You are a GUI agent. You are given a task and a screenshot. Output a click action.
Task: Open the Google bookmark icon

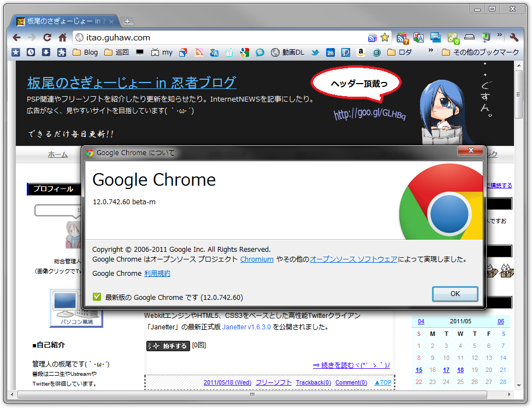[x=244, y=52]
